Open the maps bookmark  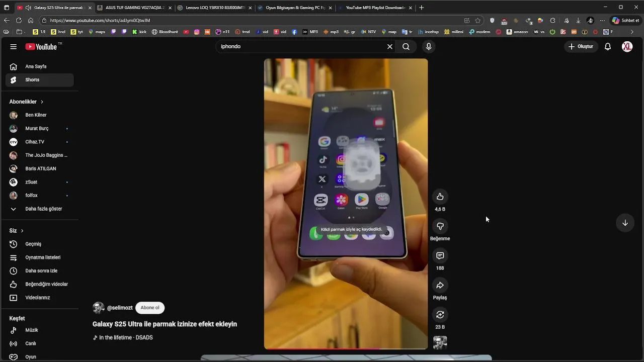97,32
